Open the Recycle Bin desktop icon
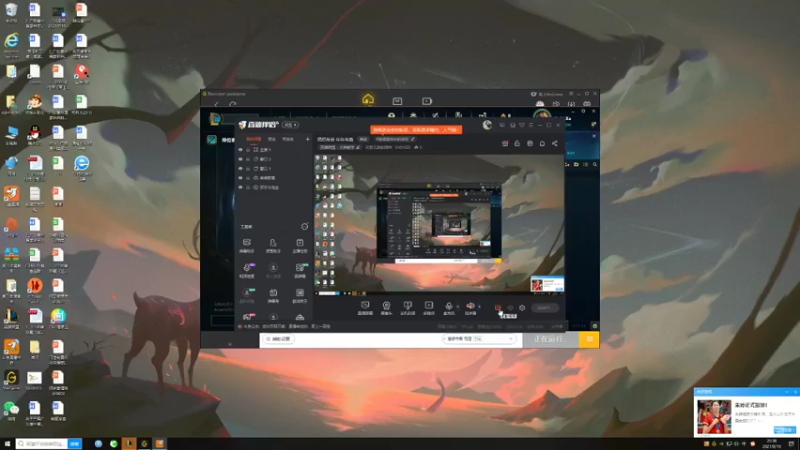Viewport: 800px width, 450px height. tap(11, 10)
